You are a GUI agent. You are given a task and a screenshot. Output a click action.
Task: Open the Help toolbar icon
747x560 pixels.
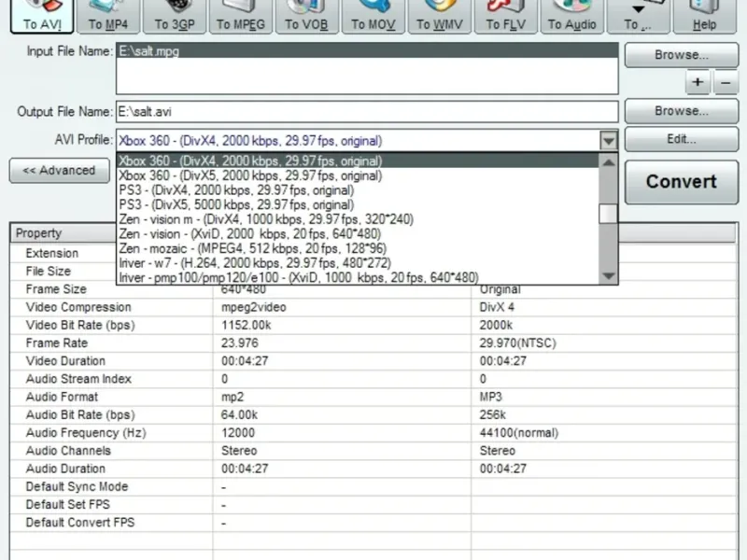[x=704, y=16]
